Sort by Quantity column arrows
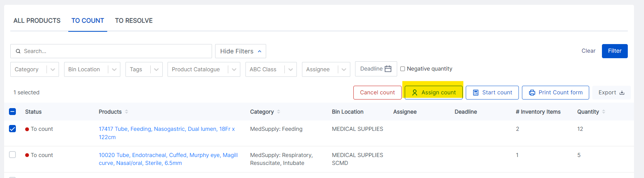644x178 pixels. [604, 112]
